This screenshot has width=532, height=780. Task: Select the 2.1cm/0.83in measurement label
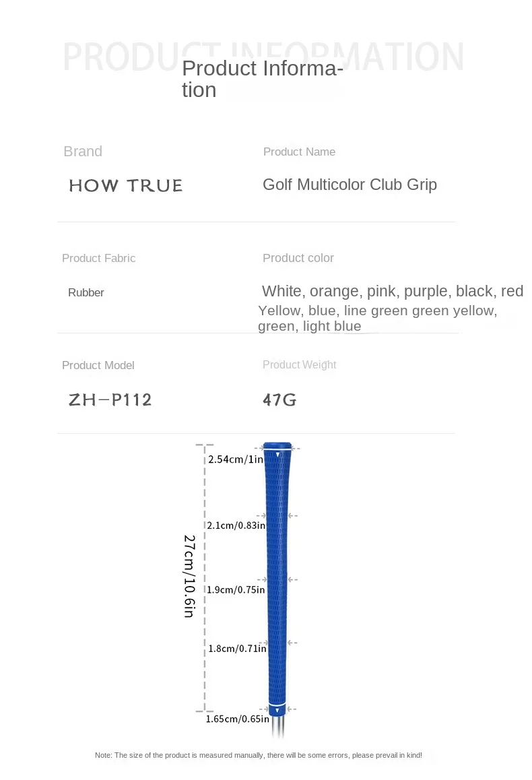tap(236, 525)
